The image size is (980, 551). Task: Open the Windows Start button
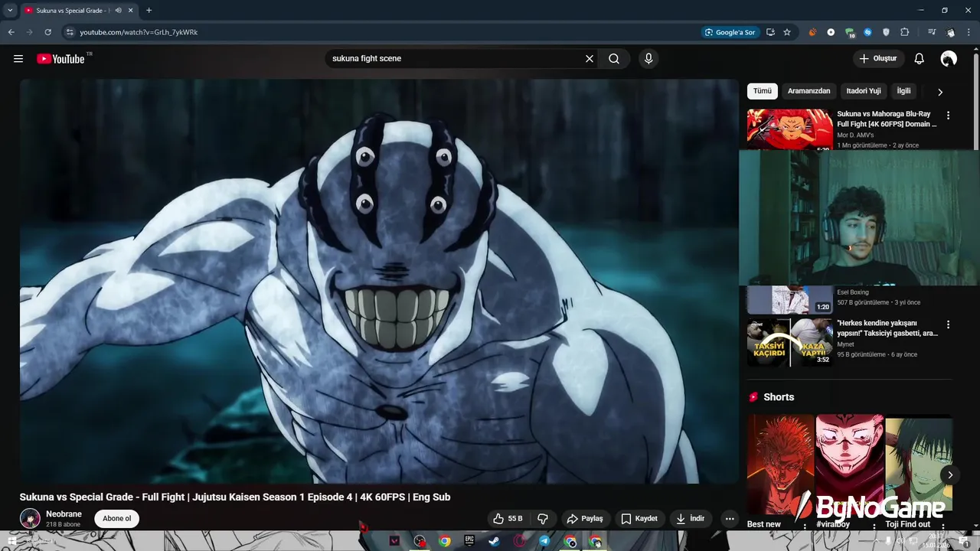[11, 541]
